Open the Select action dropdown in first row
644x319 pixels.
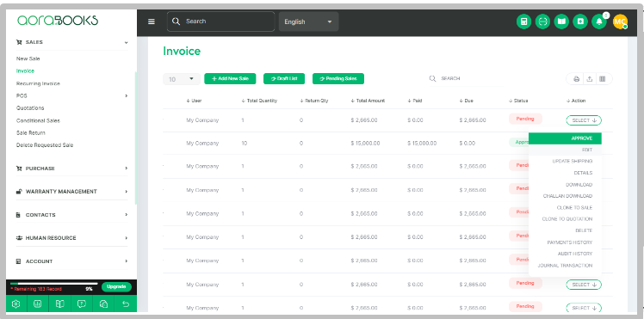tap(584, 120)
